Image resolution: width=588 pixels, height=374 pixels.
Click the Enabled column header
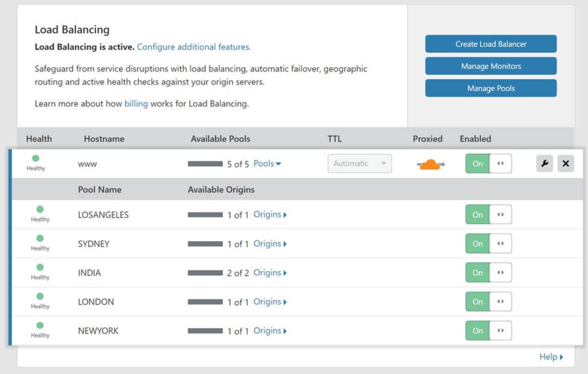475,139
